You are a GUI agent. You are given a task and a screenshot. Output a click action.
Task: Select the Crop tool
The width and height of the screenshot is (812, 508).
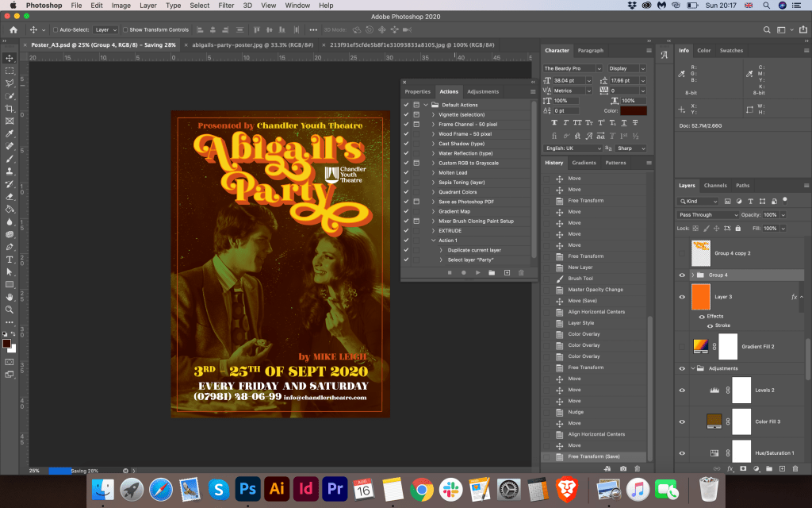[x=10, y=108]
